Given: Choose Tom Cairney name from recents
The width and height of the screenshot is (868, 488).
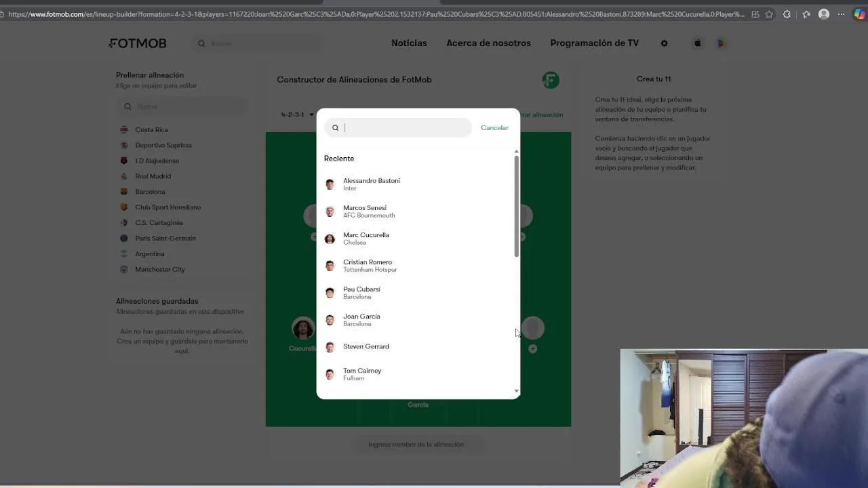Looking at the screenshot, I should (362, 371).
